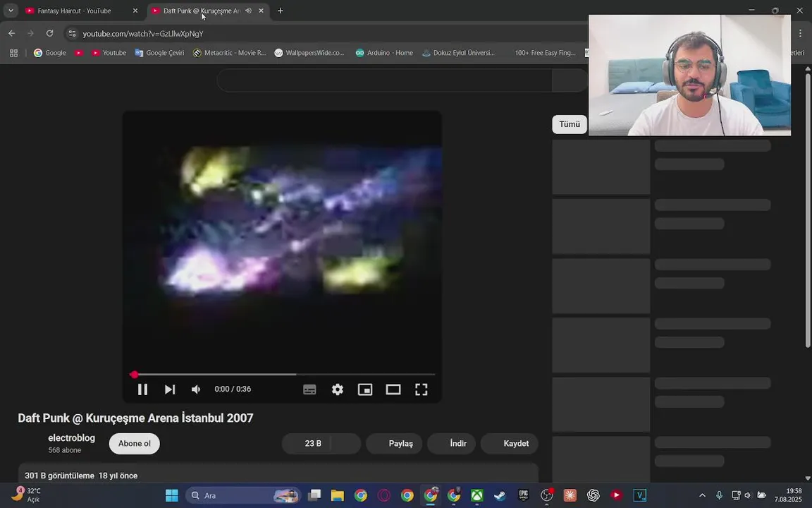Open WallpapersWide bookmark
This screenshot has width=812, height=508.
click(309, 53)
